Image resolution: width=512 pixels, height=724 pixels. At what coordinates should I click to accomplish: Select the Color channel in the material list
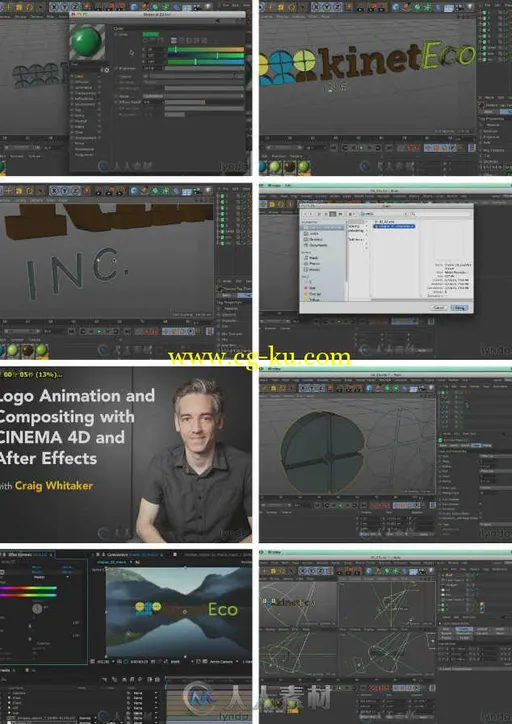(80, 76)
